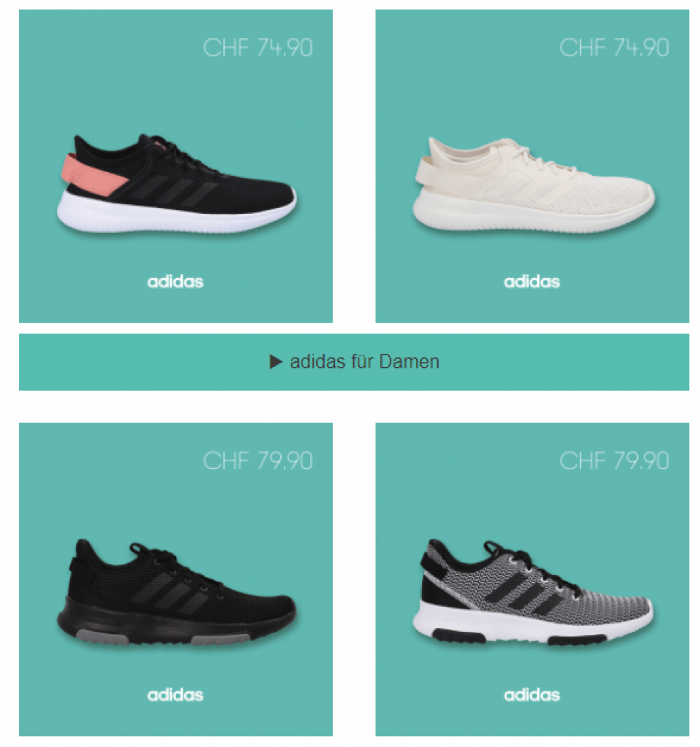700x747 pixels.
Task: Click the 'adidas für Damen' banner link
Action: (x=354, y=362)
